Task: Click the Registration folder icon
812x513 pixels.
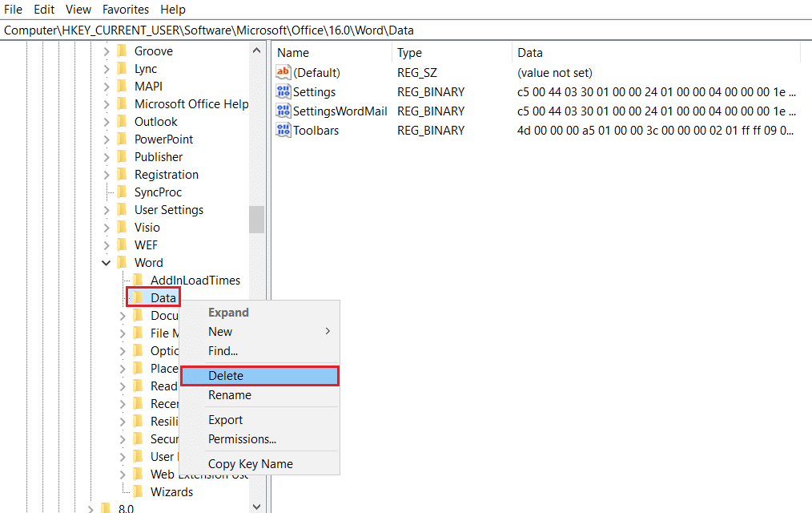Action: click(x=123, y=174)
